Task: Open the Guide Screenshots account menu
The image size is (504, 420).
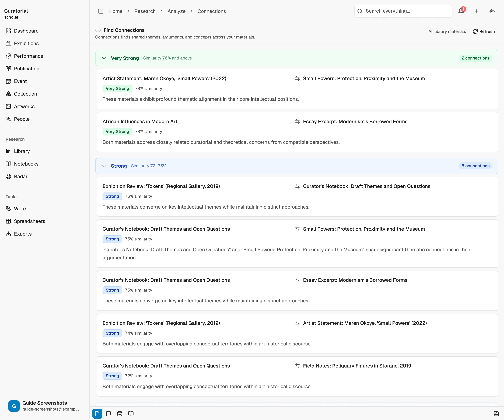Action: [x=45, y=406]
